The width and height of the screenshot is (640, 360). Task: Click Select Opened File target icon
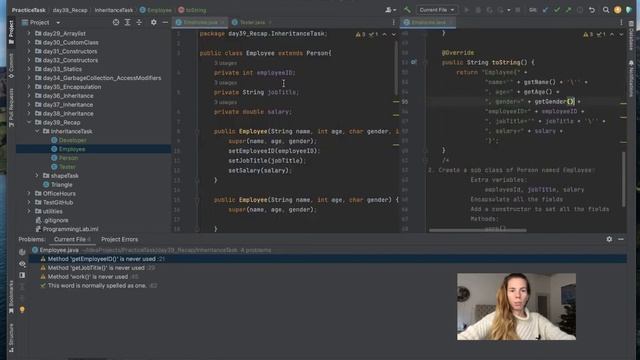pos(116,22)
